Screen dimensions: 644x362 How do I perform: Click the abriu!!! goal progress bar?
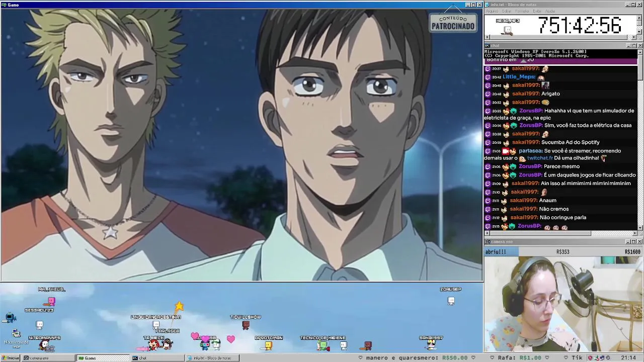(x=563, y=251)
